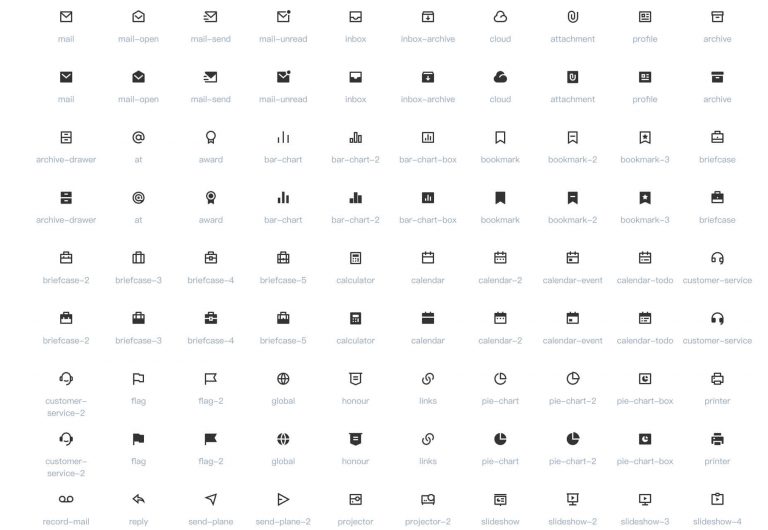Click the outlined mail-open icon

[138, 17]
